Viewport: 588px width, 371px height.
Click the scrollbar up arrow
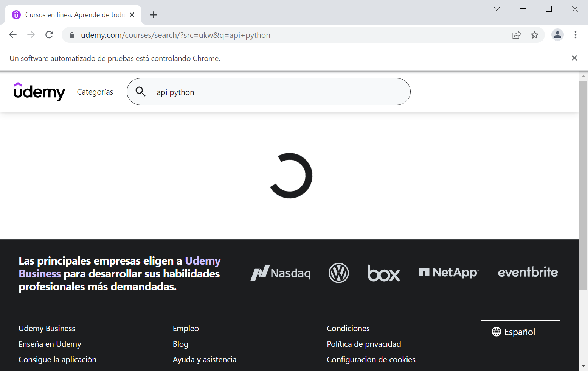[583, 76]
